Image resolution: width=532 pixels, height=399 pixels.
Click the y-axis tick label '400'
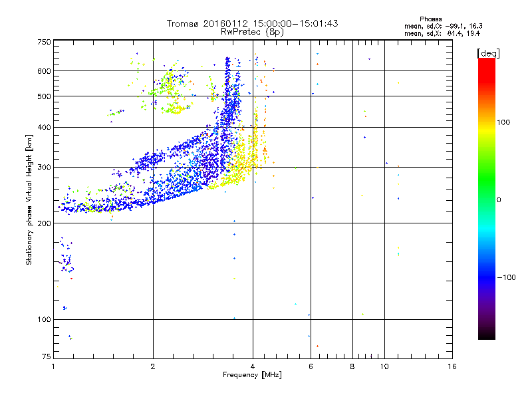44,127
